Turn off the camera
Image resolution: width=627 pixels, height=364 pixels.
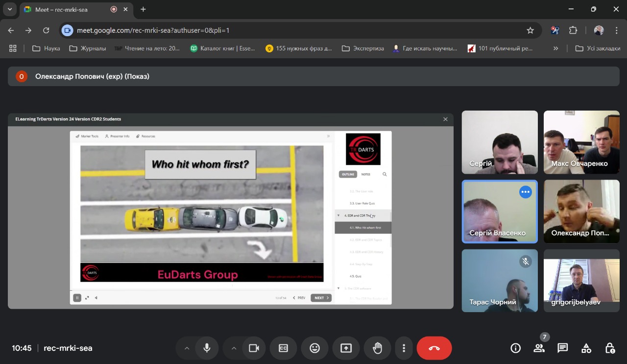point(254,348)
